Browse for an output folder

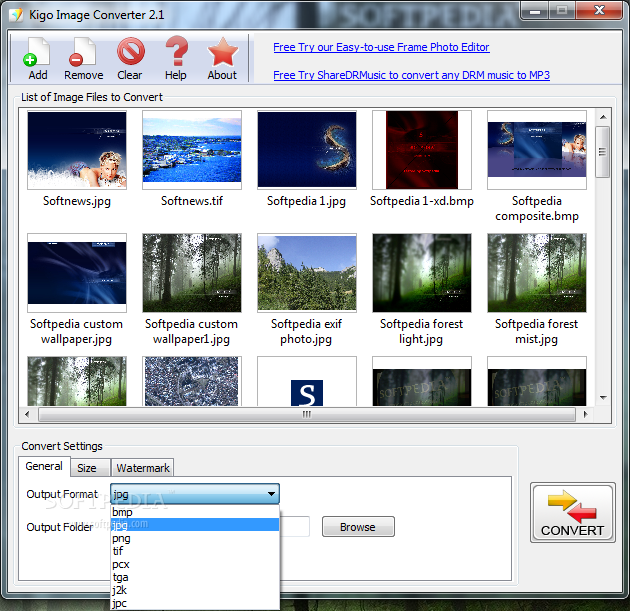(358, 527)
